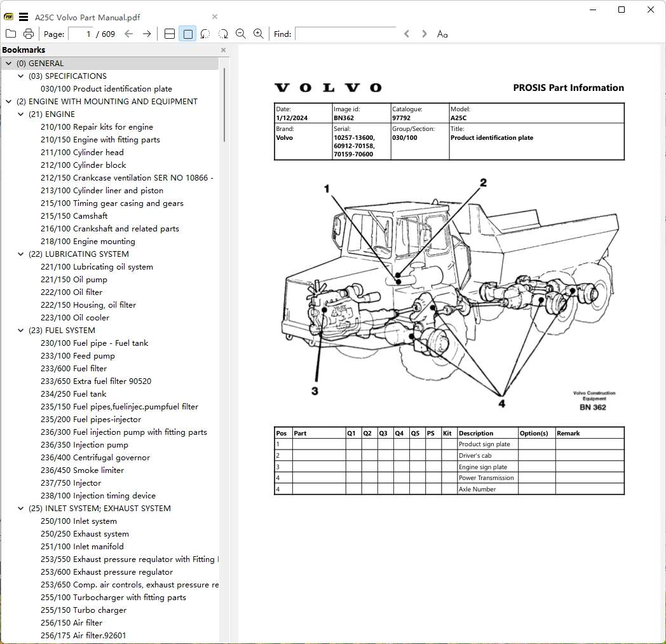Open 221/100 Lubricating oil system
The image size is (666, 644).
click(x=97, y=267)
